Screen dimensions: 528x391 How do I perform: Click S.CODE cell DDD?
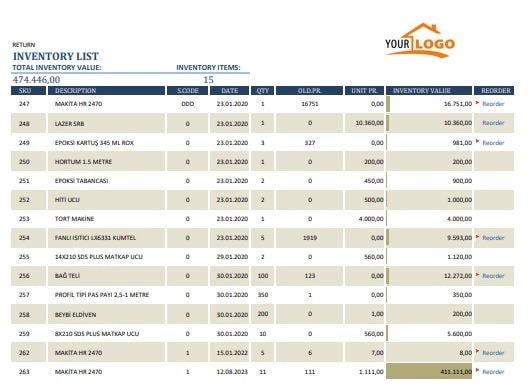[x=188, y=104]
